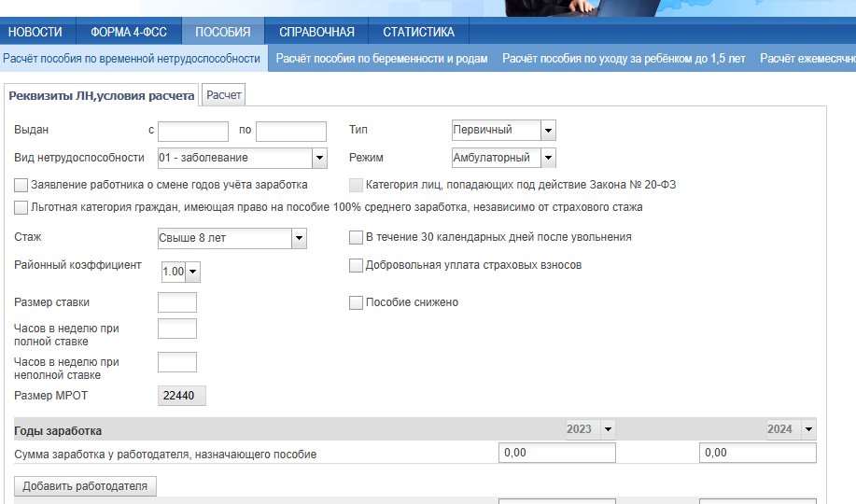Viewport: 856px width, 504px height.
Task: Toggle Категория лиц Закона № 20-ФЗ checkbox
Action: (x=356, y=185)
